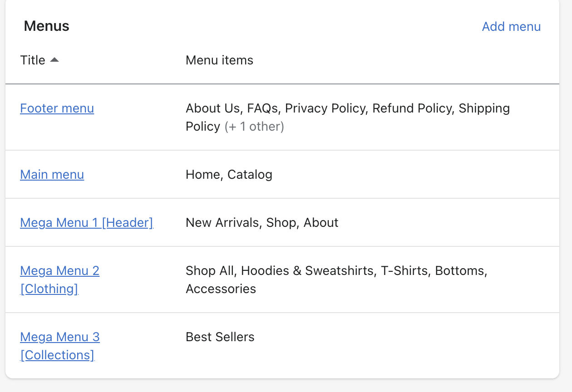Open Mega Menu 1 [Header]

tap(87, 223)
